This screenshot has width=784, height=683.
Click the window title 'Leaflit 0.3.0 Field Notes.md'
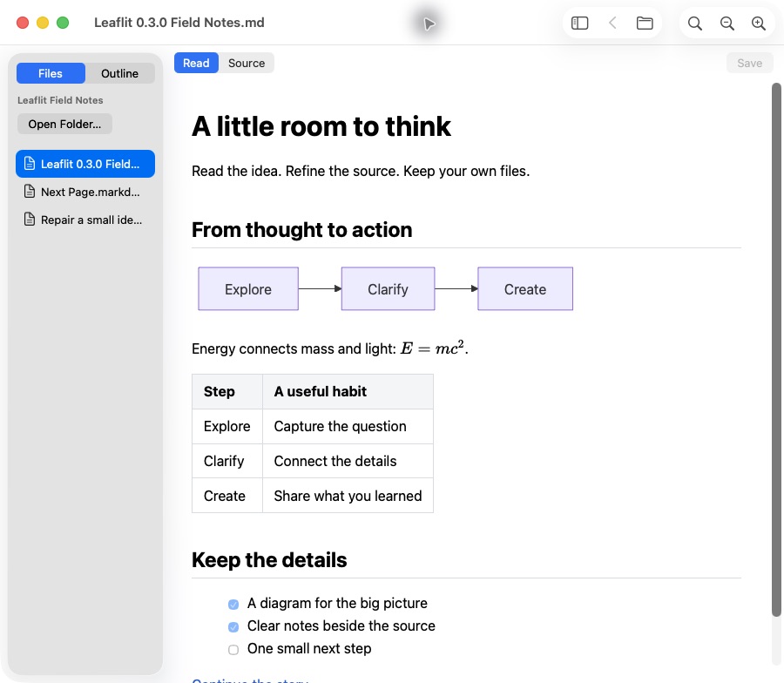point(179,23)
